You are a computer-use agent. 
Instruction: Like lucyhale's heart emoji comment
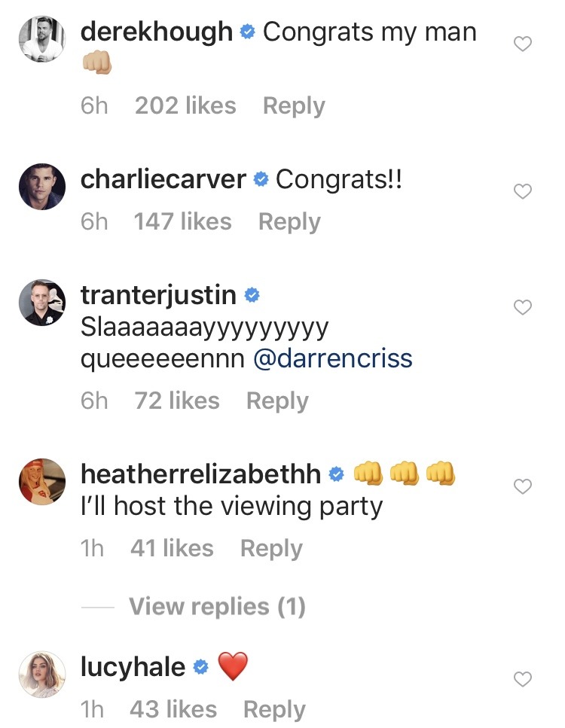tap(522, 679)
